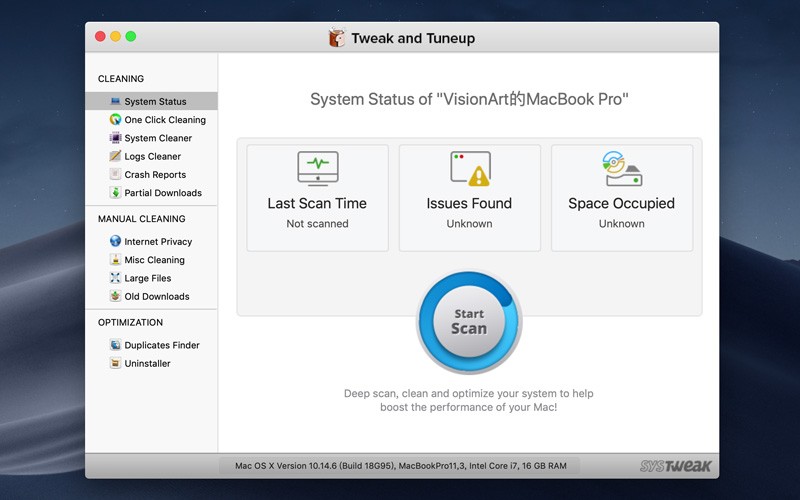The image size is (800, 500).
Task: Select Crash Reports entry
Action: pos(152,174)
